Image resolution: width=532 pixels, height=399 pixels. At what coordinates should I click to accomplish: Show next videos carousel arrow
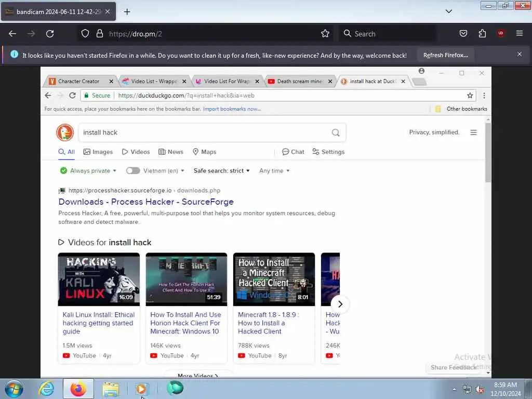pyautogui.click(x=340, y=304)
